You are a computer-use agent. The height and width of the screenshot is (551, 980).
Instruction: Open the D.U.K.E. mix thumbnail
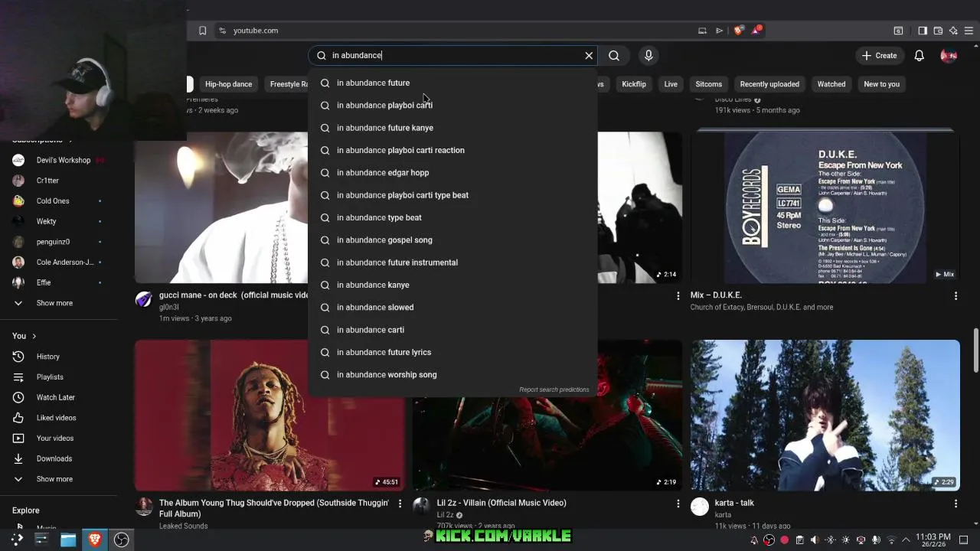pyautogui.click(x=825, y=207)
